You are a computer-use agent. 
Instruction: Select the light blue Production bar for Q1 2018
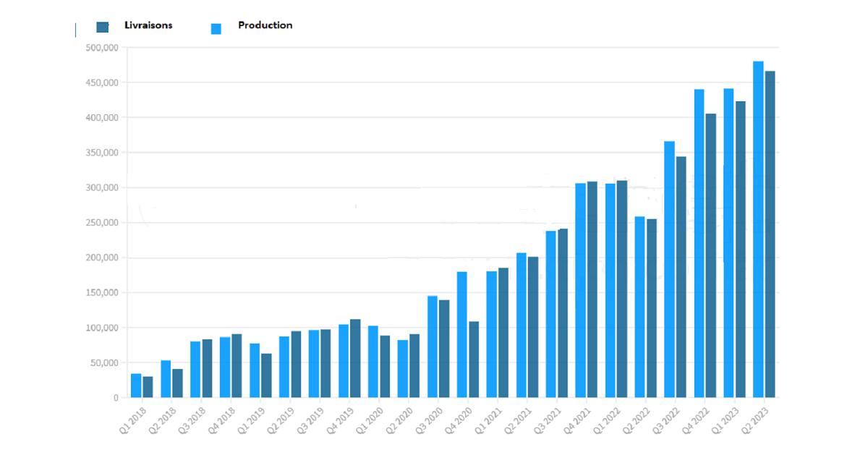136,386
